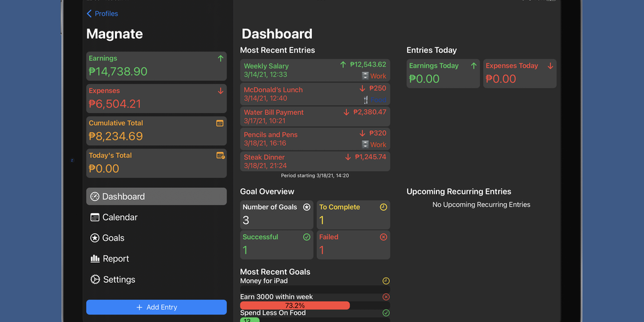
Task: Click the plus icon on Add Entry
Action: click(139, 307)
